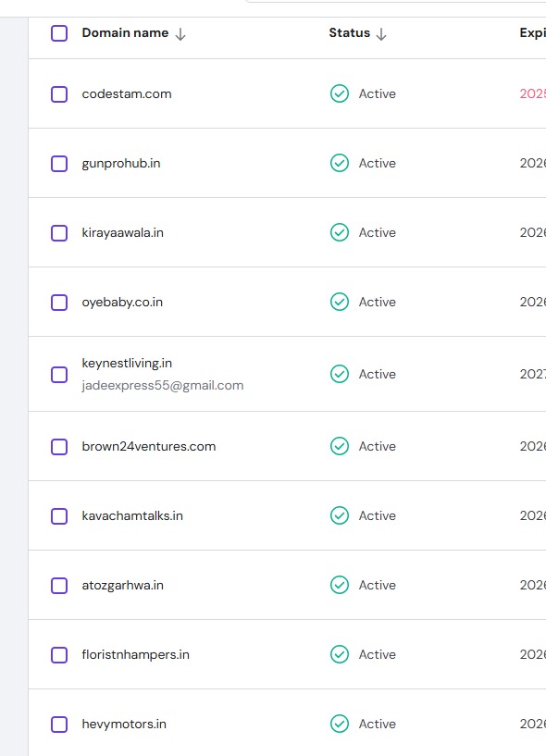Click Active check icon for codestam.com
The image size is (546, 756).
tap(340, 93)
